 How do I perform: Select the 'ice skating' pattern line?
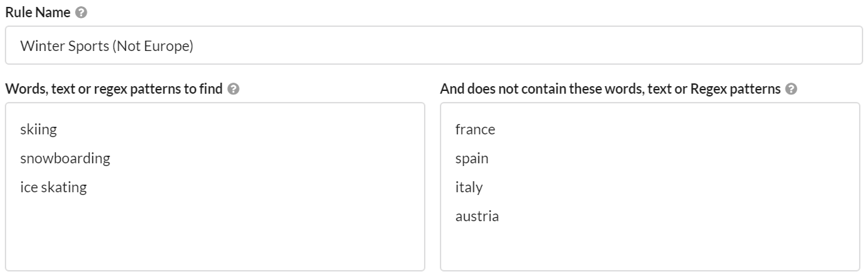[54, 187]
